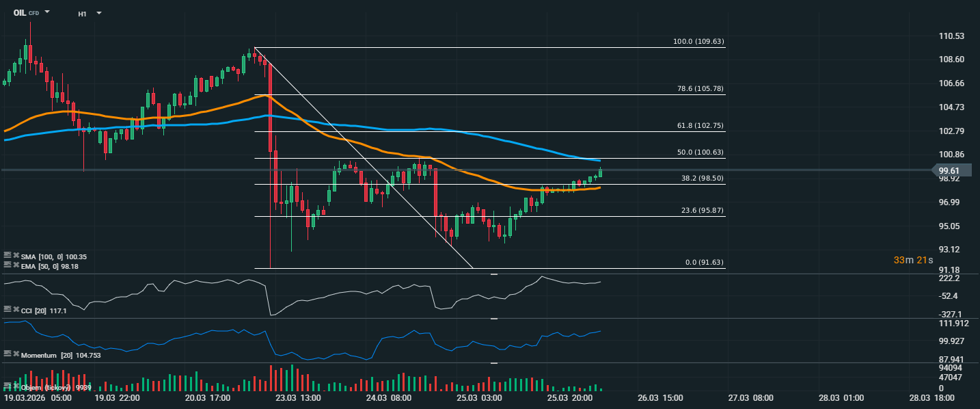Expand the H1 timeframe dropdown
This screenshot has width=980, height=409.
(x=99, y=13)
